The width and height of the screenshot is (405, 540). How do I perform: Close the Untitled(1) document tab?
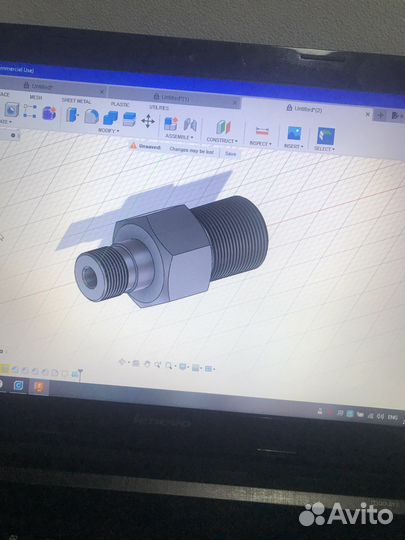235,102
